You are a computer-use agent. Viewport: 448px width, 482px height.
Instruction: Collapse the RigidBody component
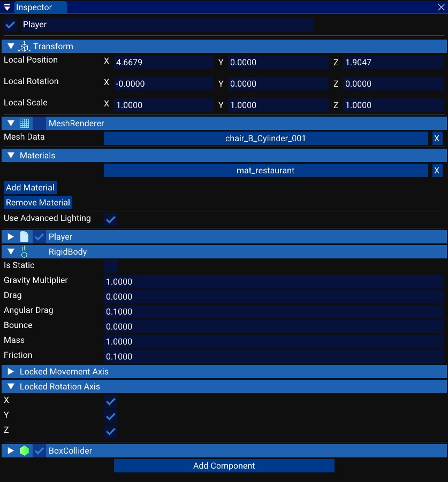click(11, 252)
